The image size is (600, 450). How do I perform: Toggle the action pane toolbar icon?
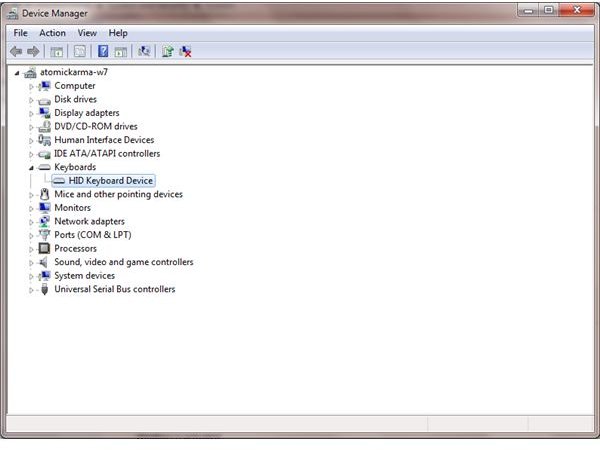click(121, 51)
